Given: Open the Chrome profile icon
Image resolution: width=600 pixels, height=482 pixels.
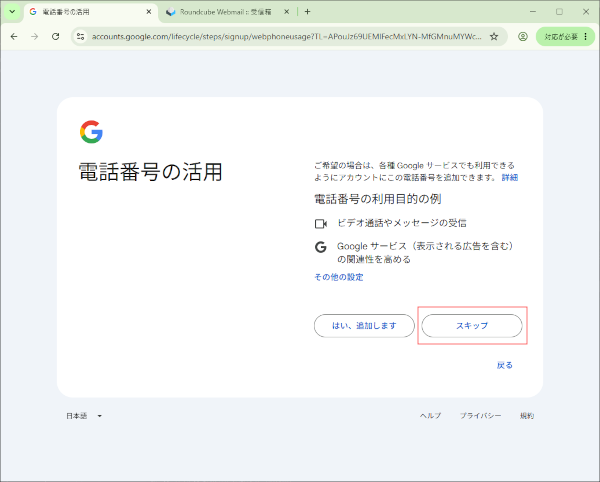Looking at the screenshot, I should [523, 37].
